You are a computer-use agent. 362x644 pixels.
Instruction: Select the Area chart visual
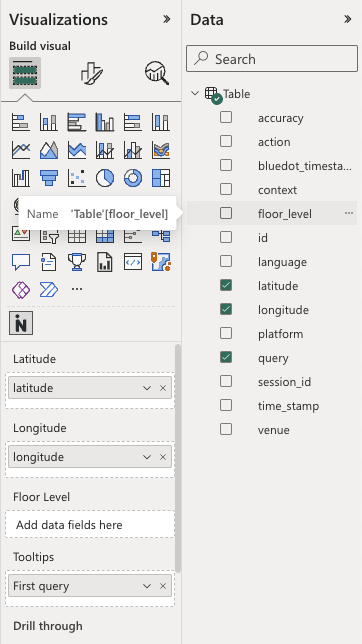pyautogui.click(x=48, y=150)
